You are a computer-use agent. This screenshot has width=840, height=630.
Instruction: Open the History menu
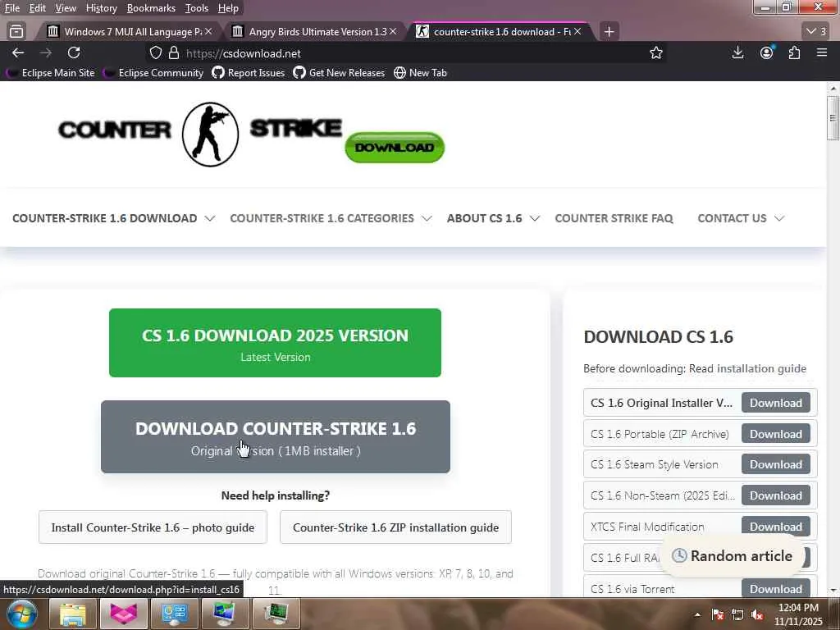point(101,8)
